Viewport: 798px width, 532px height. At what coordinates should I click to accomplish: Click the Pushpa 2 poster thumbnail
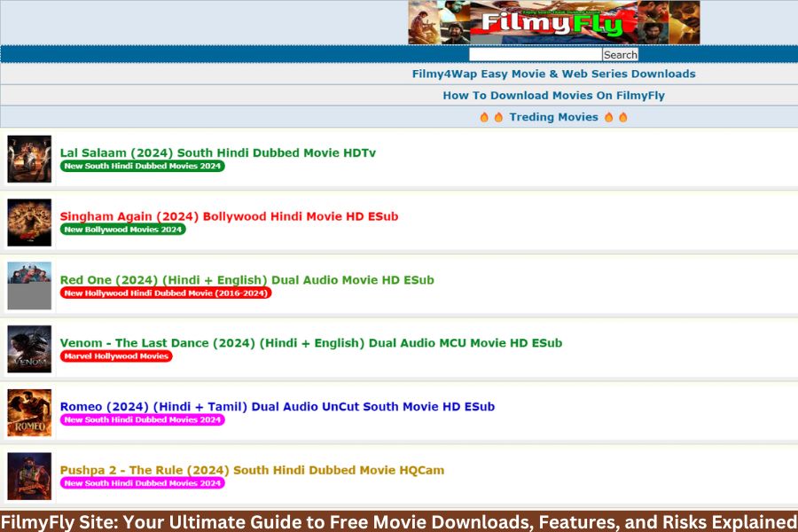(x=29, y=476)
